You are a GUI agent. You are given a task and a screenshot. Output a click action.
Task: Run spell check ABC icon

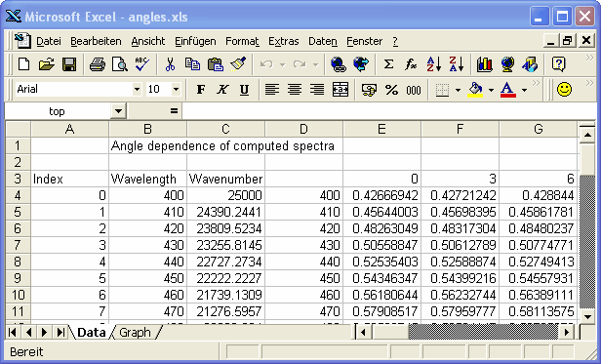pyautogui.click(x=142, y=64)
